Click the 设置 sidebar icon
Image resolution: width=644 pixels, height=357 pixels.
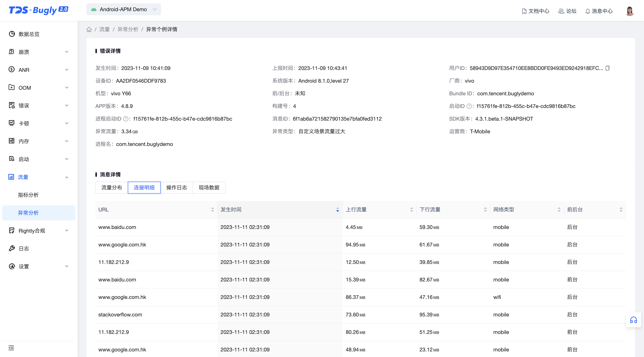pos(12,266)
